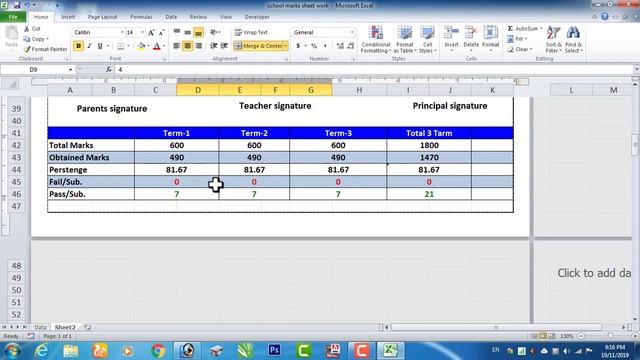This screenshot has height=360, width=640.
Task: Click the Insert Function fx button
Action: point(109,69)
